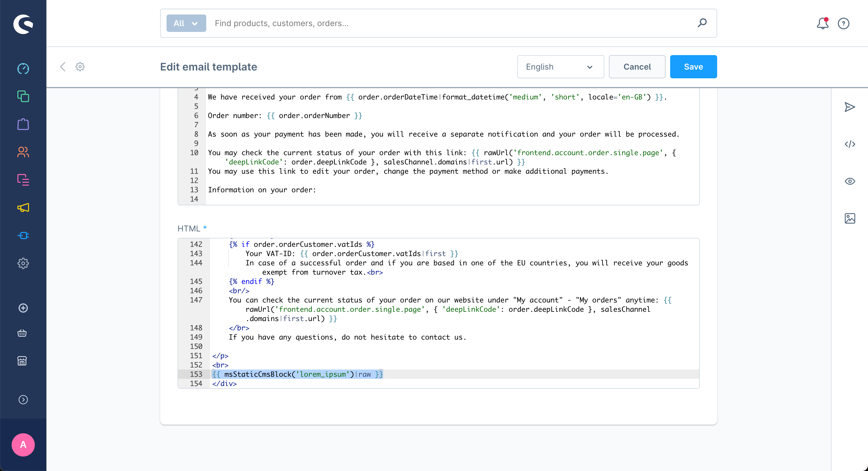Open notifications bell icon
This screenshot has height=471, width=868.
click(822, 23)
